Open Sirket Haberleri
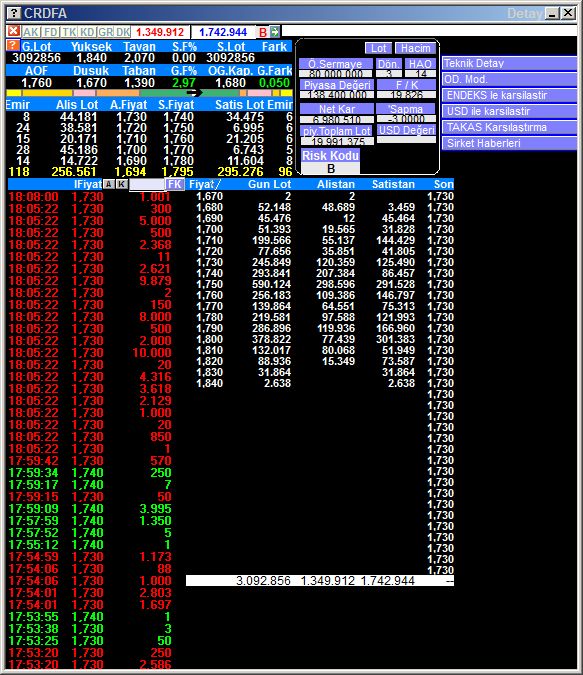This screenshot has height=675, width=583. pyautogui.click(x=509, y=143)
